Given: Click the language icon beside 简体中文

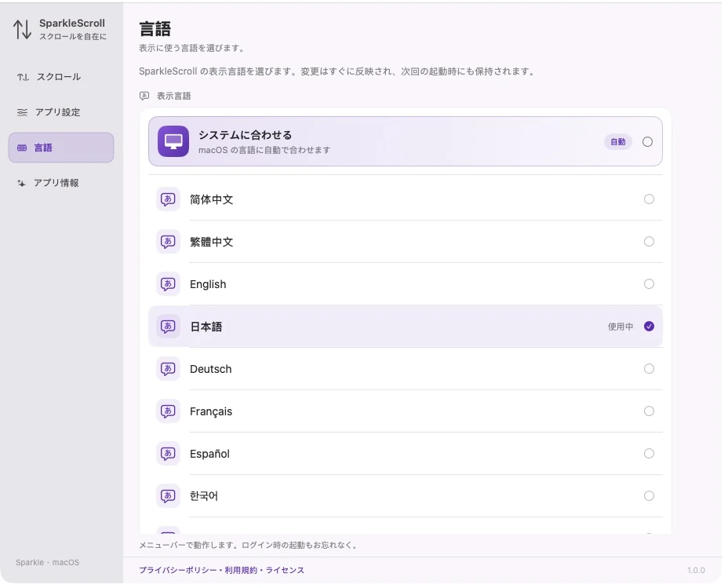Looking at the screenshot, I should (x=168, y=199).
